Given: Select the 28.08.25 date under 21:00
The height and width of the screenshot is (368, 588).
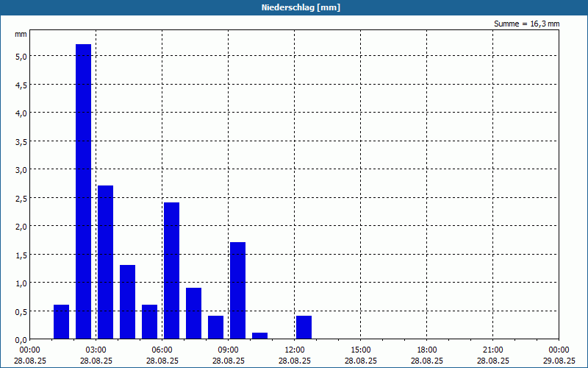Looking at the screenshot, I should (492, 361).
